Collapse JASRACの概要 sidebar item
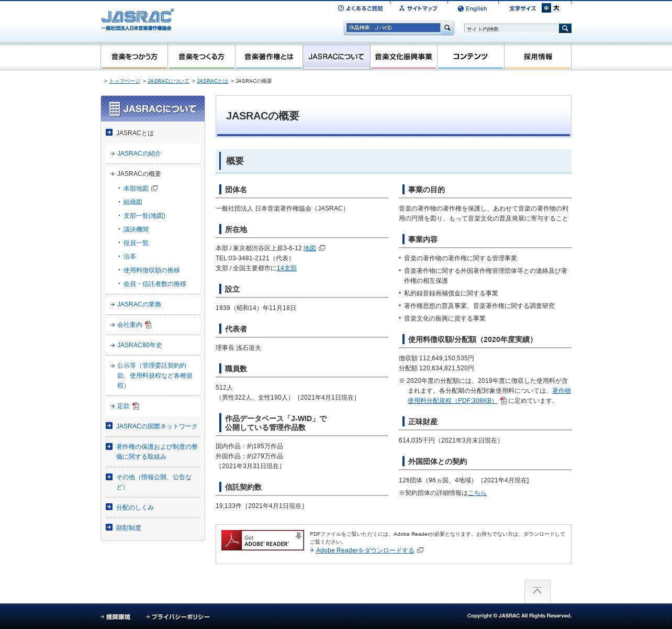Screen dimensions: 672x629 (x=139, y=174)
